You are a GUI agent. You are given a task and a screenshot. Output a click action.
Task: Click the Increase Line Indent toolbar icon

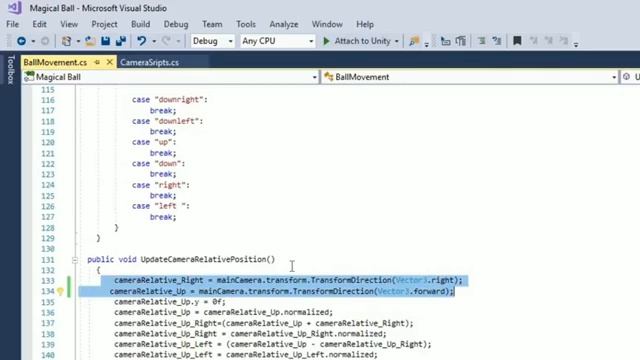[461, 41]
